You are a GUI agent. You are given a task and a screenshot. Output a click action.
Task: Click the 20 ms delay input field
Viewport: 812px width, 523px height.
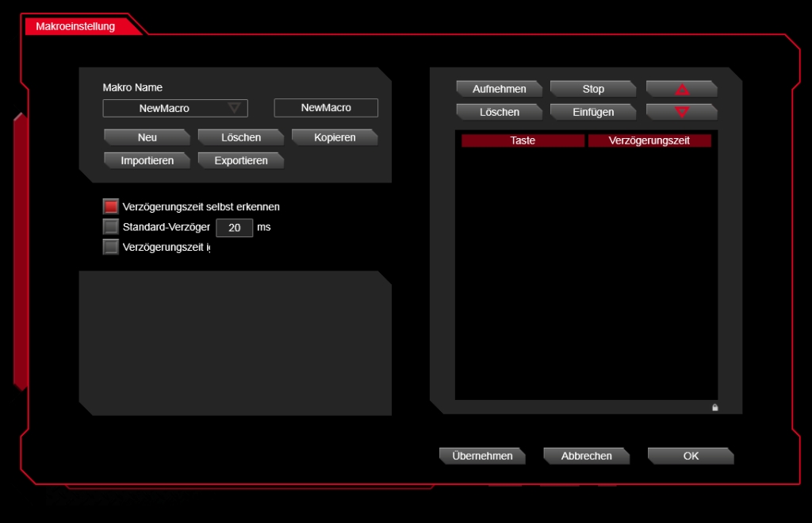[234, 228]
